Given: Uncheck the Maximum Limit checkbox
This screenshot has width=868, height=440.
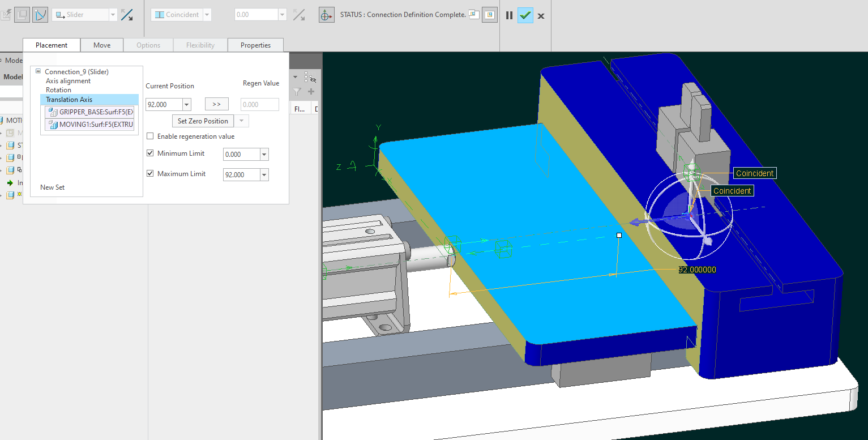Looking at the screenshot, I should pos(150,174).
